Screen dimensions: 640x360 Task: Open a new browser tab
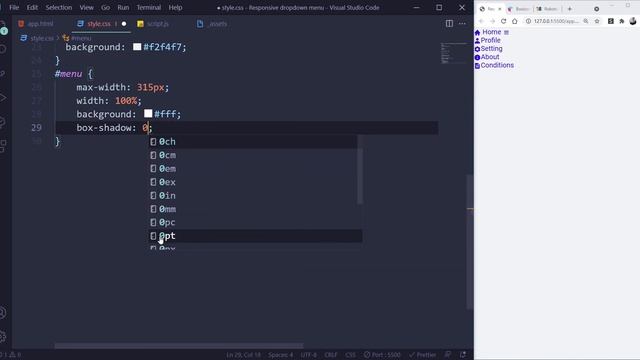click(570, 9)
